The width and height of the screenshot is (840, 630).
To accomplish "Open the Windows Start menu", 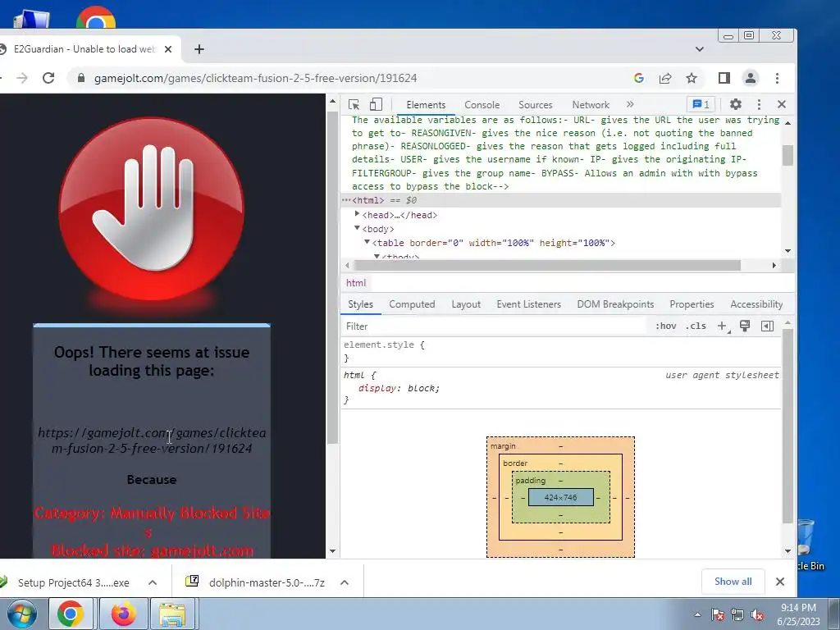I will (x=22, y=614).
